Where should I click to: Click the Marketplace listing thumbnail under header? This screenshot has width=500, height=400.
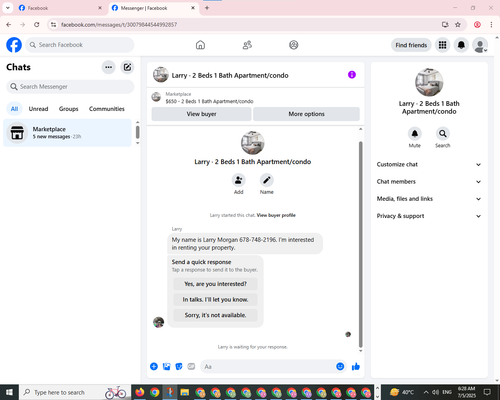(x=156, y=97)
